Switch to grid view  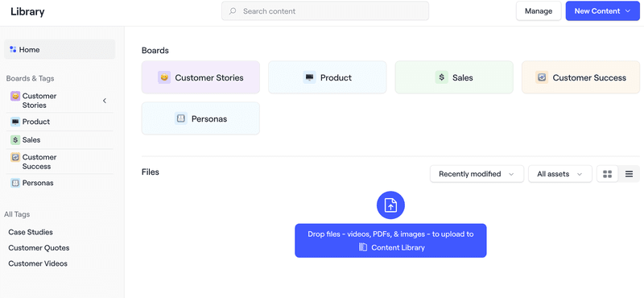coord(608,174)
